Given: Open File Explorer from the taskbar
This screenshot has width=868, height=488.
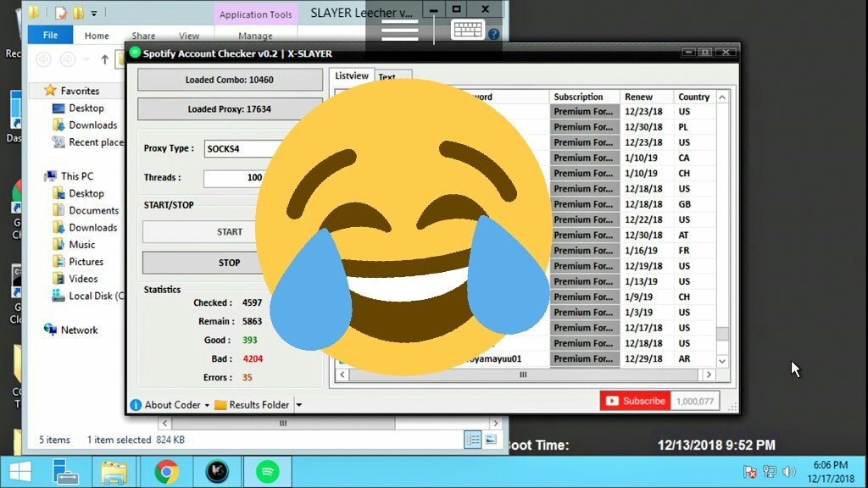Looking at the screenshot, I should tap(114, 472).
